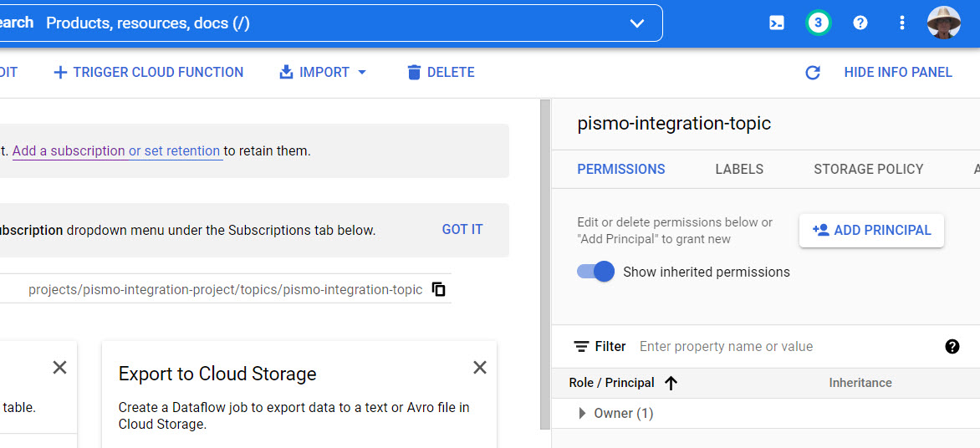Close the Export to Cloud Storage card
Screen dimensions: 980x448
click(479, 368)
